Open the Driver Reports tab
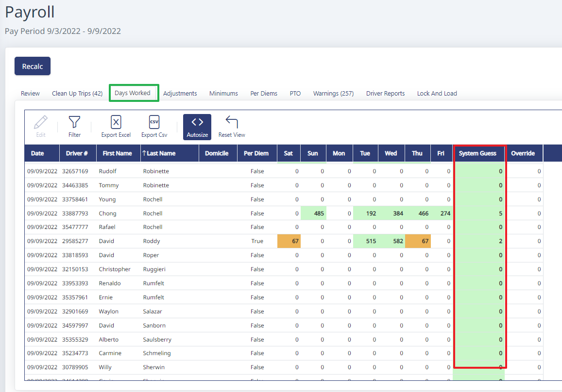Image resolution: width=562 pixels, height=392 pixels. (385, 94)
